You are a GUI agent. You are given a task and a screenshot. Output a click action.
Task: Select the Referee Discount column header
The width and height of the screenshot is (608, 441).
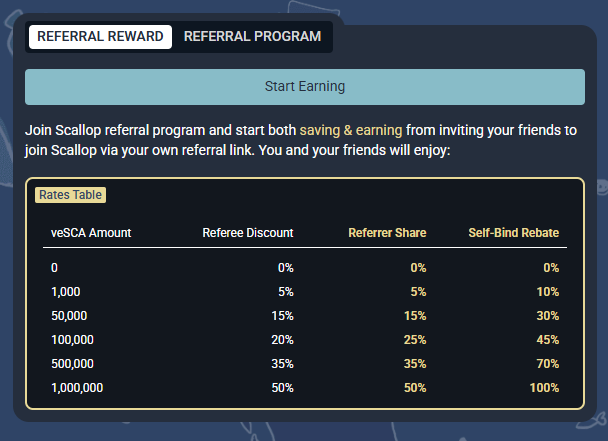point(248,233)
